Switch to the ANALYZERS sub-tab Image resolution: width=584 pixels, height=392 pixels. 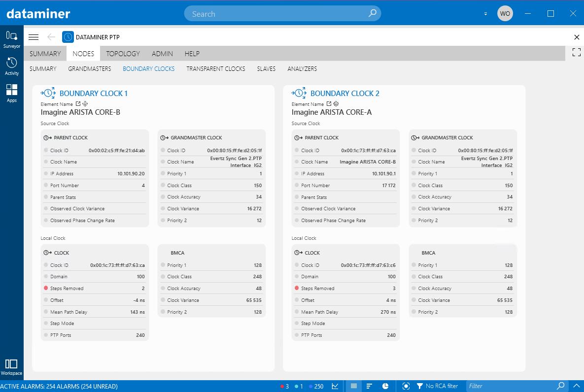click(302, 69)
